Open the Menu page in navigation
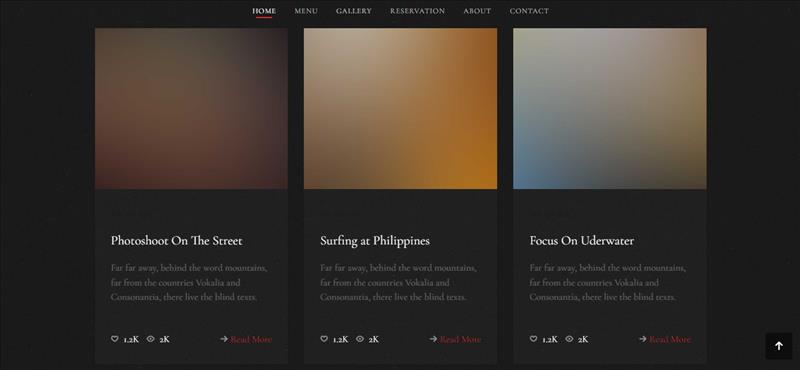 [306, 11]
